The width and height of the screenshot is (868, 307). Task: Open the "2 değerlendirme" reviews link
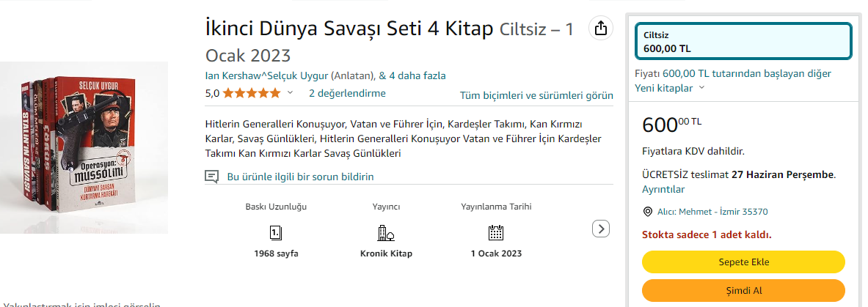point(347,93)
